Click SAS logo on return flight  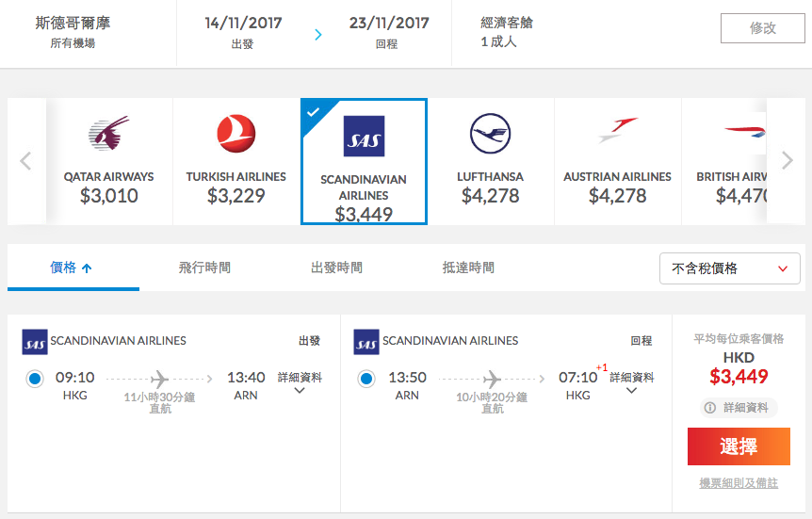pos(366,342)
